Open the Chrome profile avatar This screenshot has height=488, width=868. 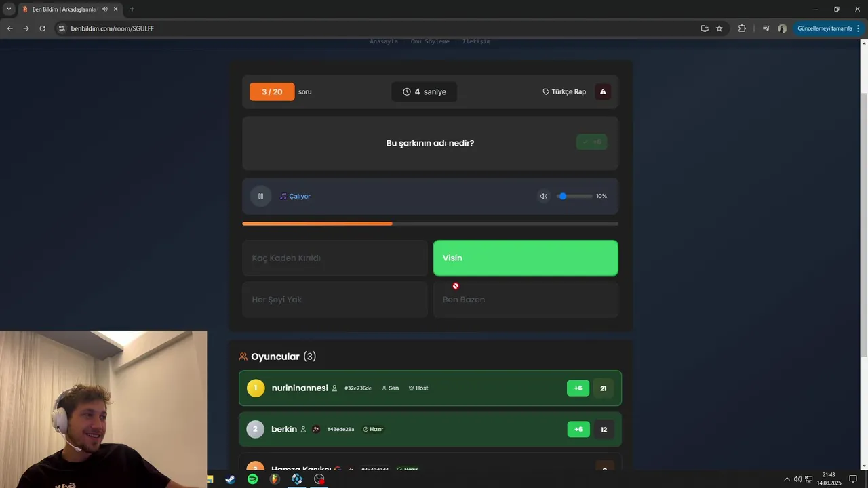click(783, 28)
